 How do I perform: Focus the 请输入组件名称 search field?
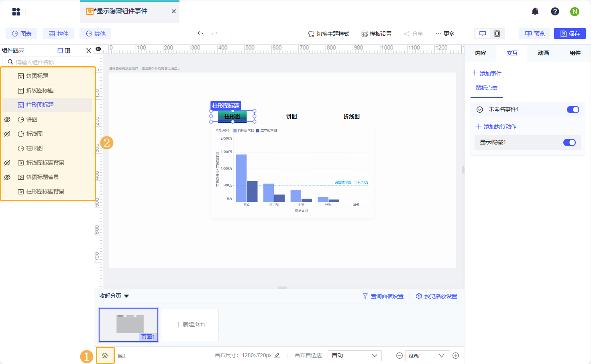pyautogui.click(x=47, y=62)
